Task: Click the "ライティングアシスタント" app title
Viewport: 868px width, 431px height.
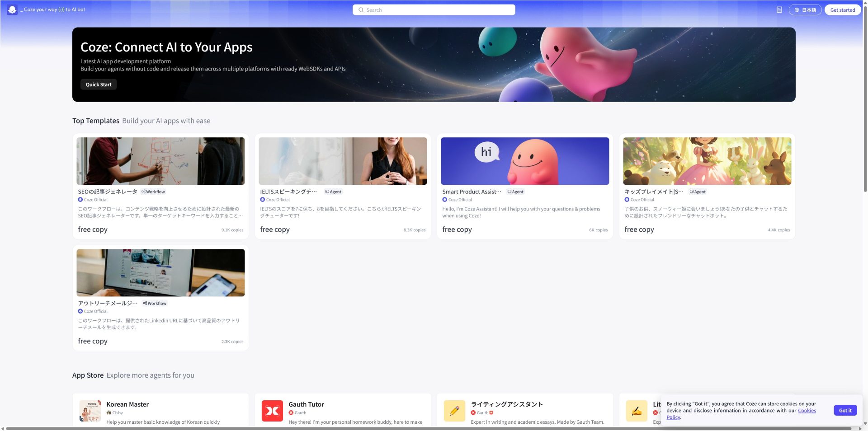Action: click(x=507, y=404)
